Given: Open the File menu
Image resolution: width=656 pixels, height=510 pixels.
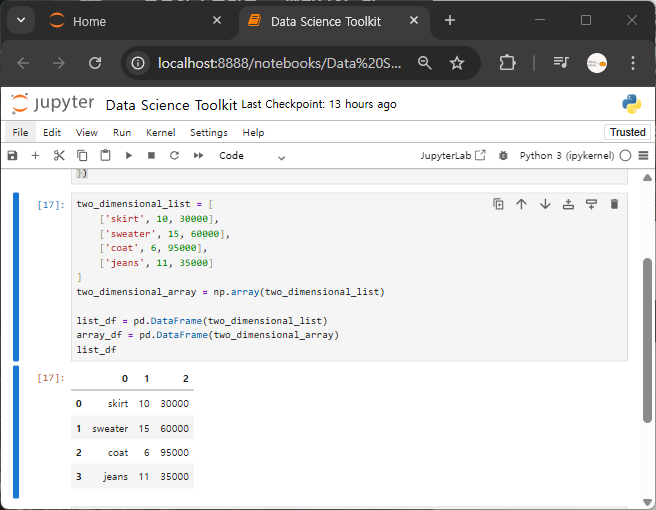Looking at the screenshot, I should 20,133.
